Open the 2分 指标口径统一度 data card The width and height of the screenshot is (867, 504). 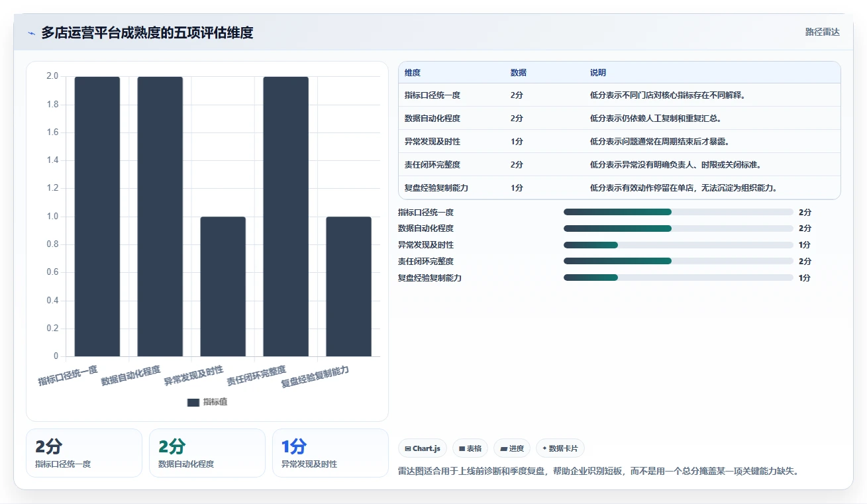click(84, 453)
